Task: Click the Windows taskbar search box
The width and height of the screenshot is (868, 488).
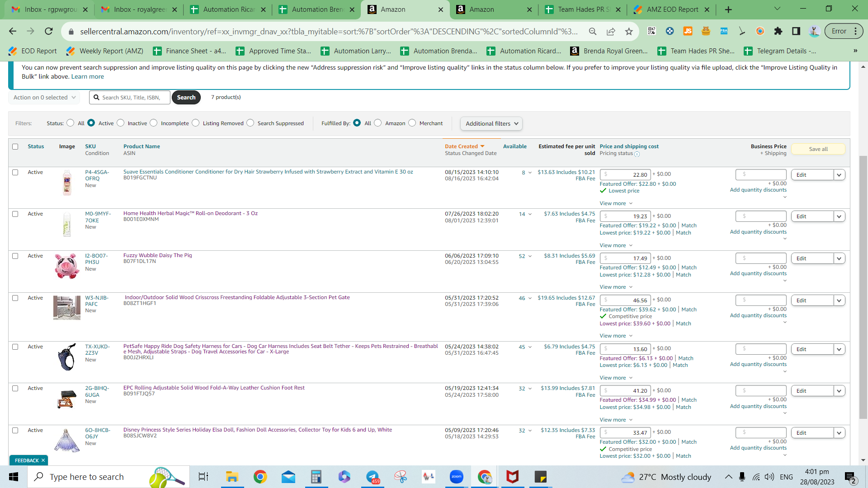Action: click(108, 477)
